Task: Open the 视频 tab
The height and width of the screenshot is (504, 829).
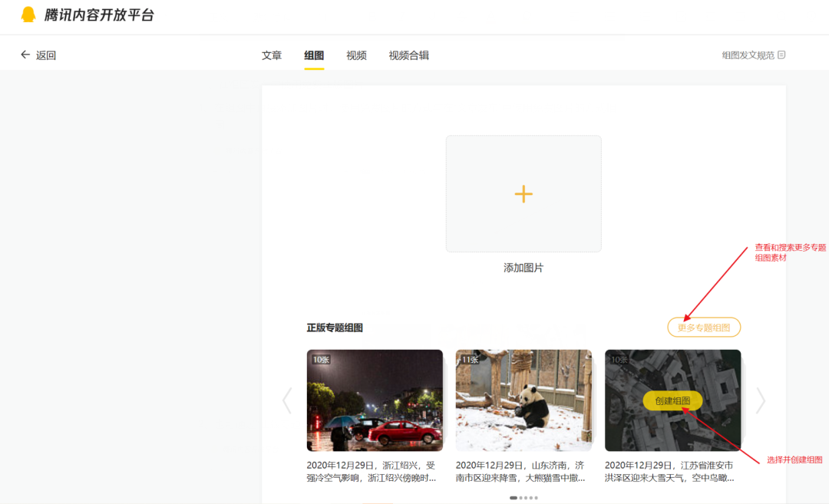Action: point(356,55)
